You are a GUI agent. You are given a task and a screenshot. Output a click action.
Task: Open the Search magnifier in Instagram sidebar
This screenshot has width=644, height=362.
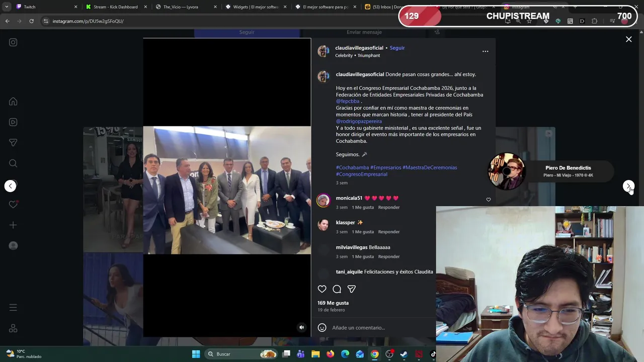pyautogui.click(x=13, y=163)
